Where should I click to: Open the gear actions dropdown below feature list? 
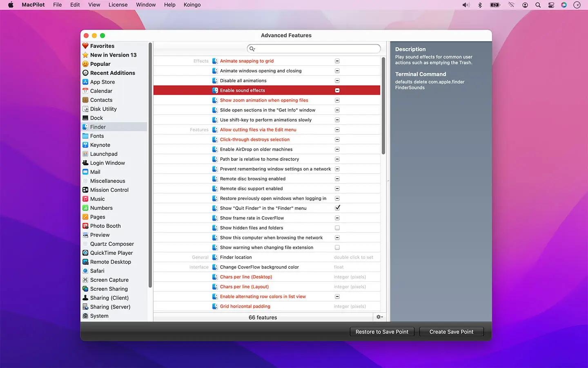point(379,317)
